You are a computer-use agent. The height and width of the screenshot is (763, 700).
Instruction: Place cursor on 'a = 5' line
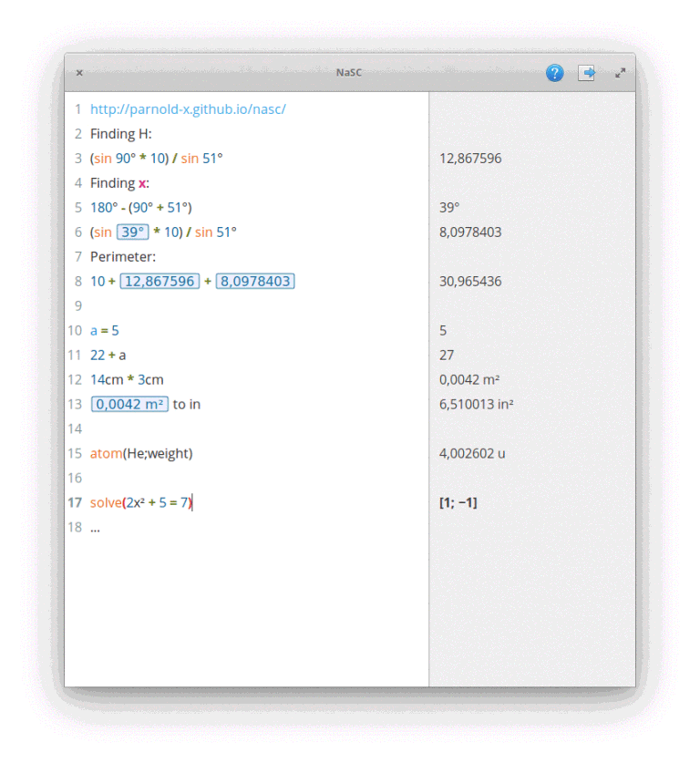click(x=104, y=331)
